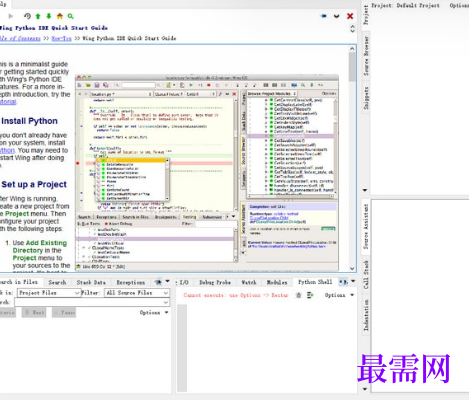Image resolution: width=469 pixels, height=400 pixels.
Task: Open right bottom panel tab list arrow
Action: pyautogui.click(x=353, y=281)
